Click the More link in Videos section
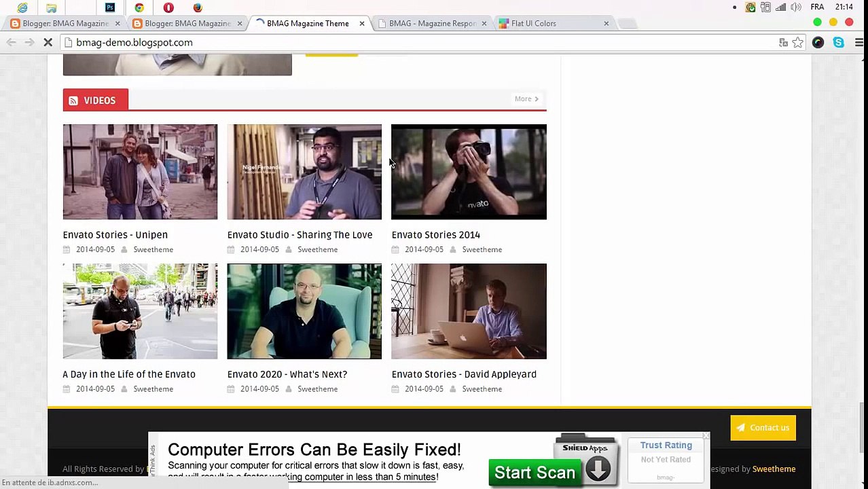The height and width of the screenshot is (489, 868). pyautogui.click(x=526, y=99)
